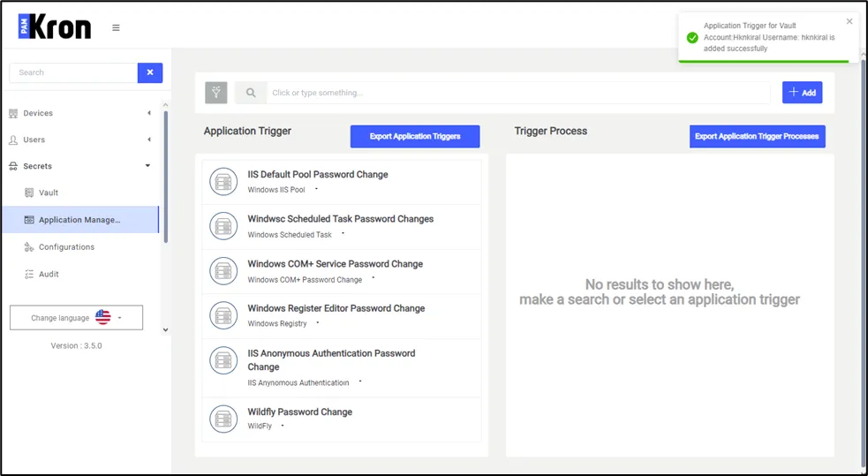Select 'Wildfly Password Change' title
The image size is (868, 476).
(x=299, y=412)
